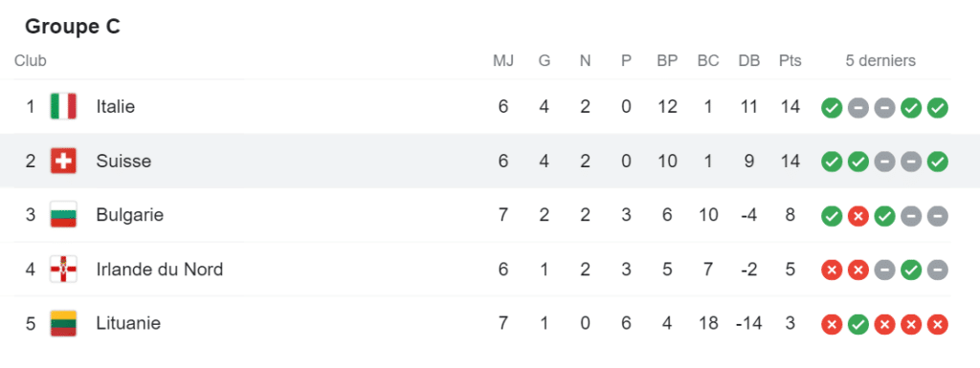Click Lituanie's green win checkmark icon
Image resolution: width=980 pixels, height=368 pixels.
pyautogui.click(x=858, y=324)
